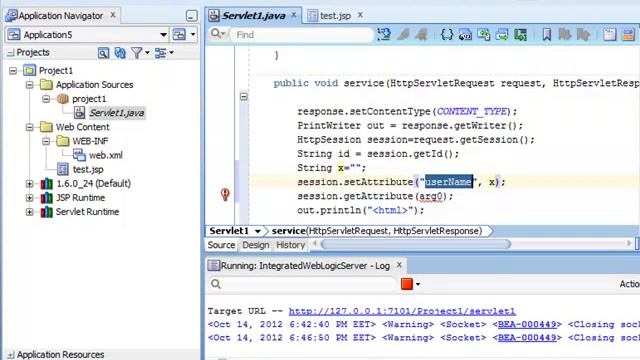Open second BEA-000449 link at 6:46:50
The width and height of the screenshot is (640, 360).
tap(527, 338)
